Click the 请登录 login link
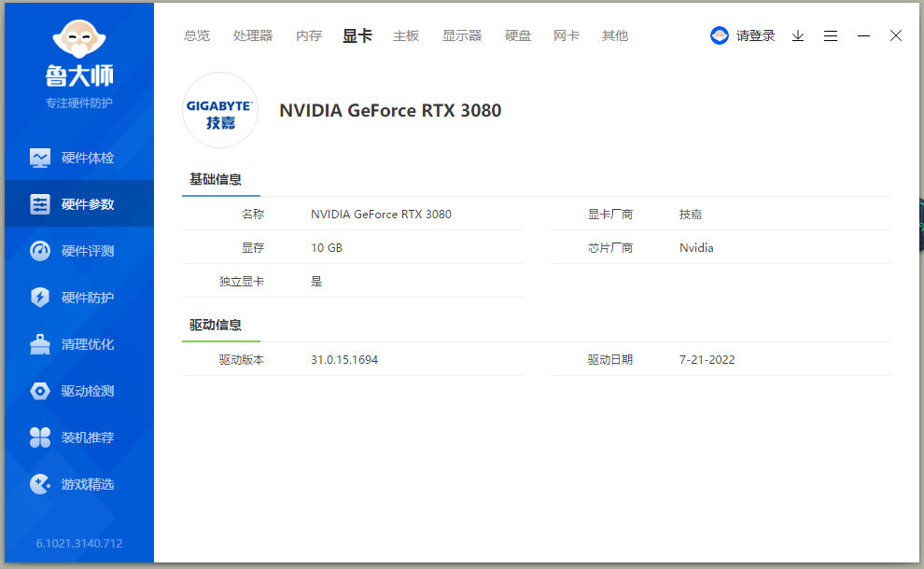Image resolution: width=924 pixels, height=569 pixels. [x=755, y=36]
